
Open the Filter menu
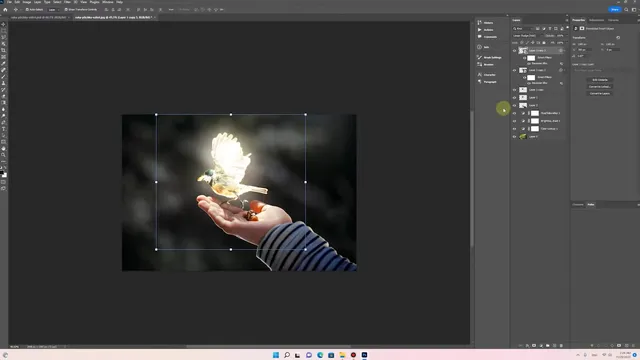(x=67, y=2)
